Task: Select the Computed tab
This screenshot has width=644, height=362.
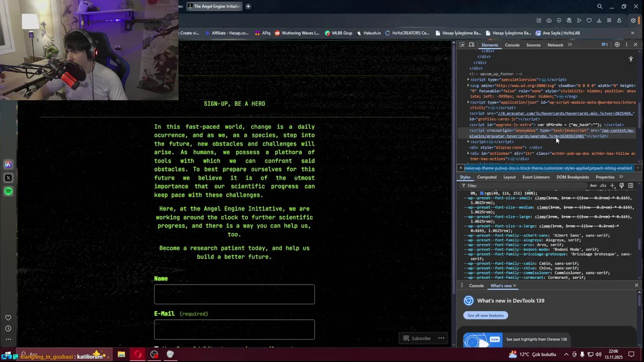Action: (x=487, y=177)
